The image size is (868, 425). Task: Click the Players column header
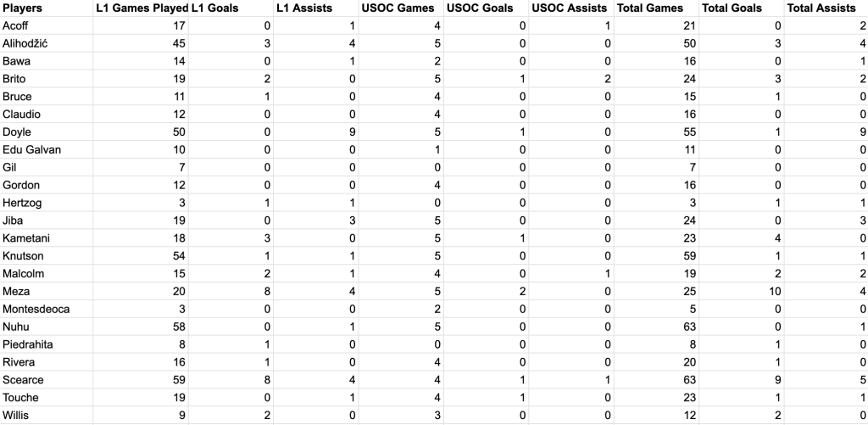[23, 8]
